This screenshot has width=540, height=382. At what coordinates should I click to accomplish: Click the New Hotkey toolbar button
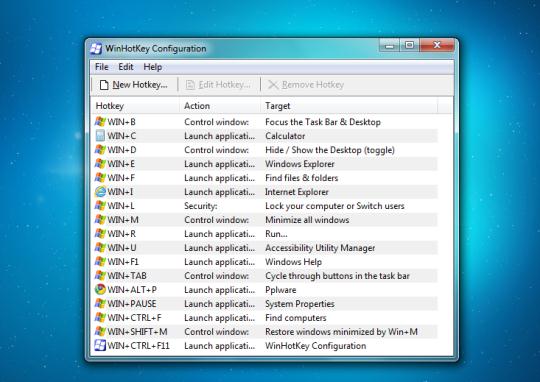[133, 85]
